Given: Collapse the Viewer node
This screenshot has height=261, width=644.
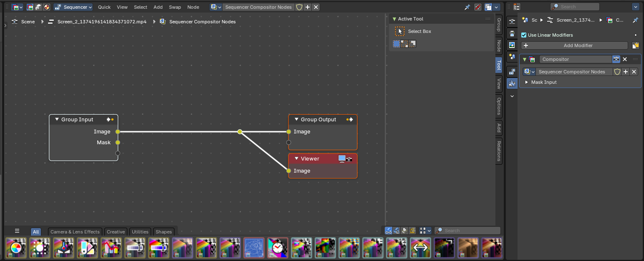Looking at the screenshot, I should point(296,159).
